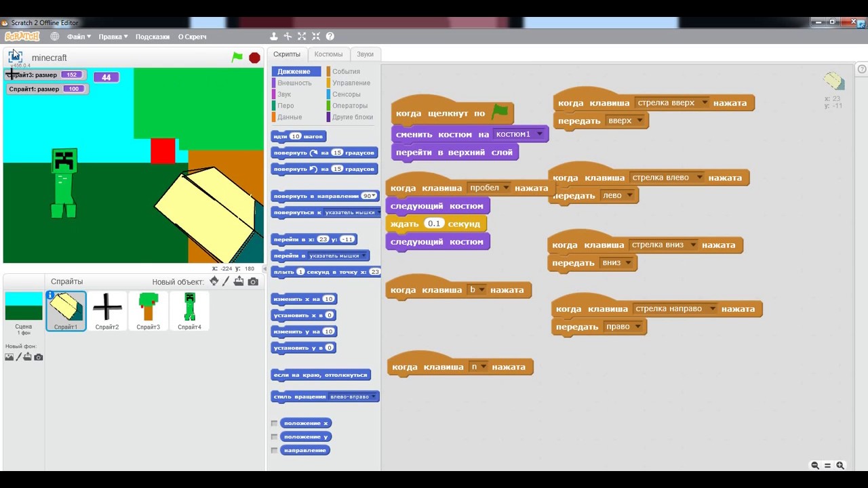Image resolution: width=868 pixels, height=488 pixels.
Task: Open key dropdown стрелка вверх
Action: (672, 103)
